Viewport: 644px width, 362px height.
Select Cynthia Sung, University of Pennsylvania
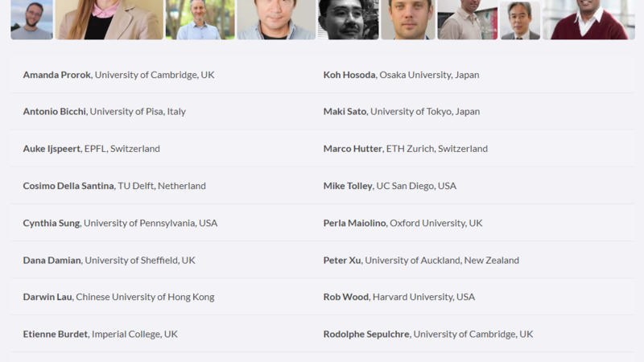(120, 223)
